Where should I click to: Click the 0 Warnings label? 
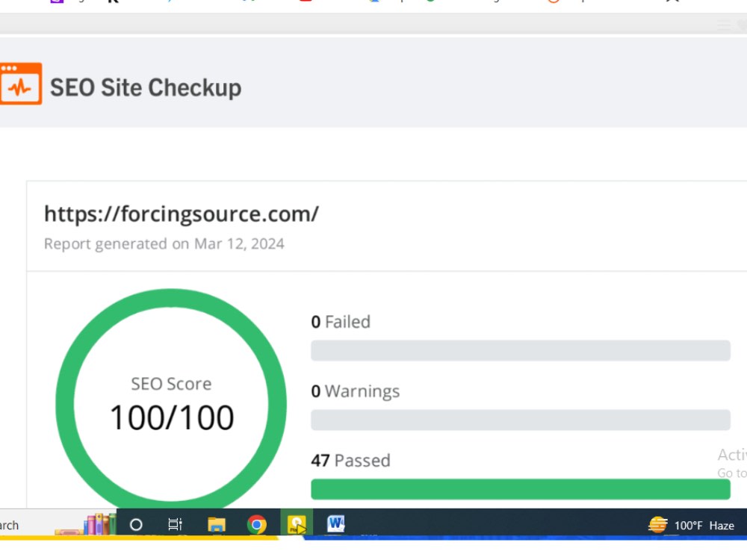coord(356,391)
